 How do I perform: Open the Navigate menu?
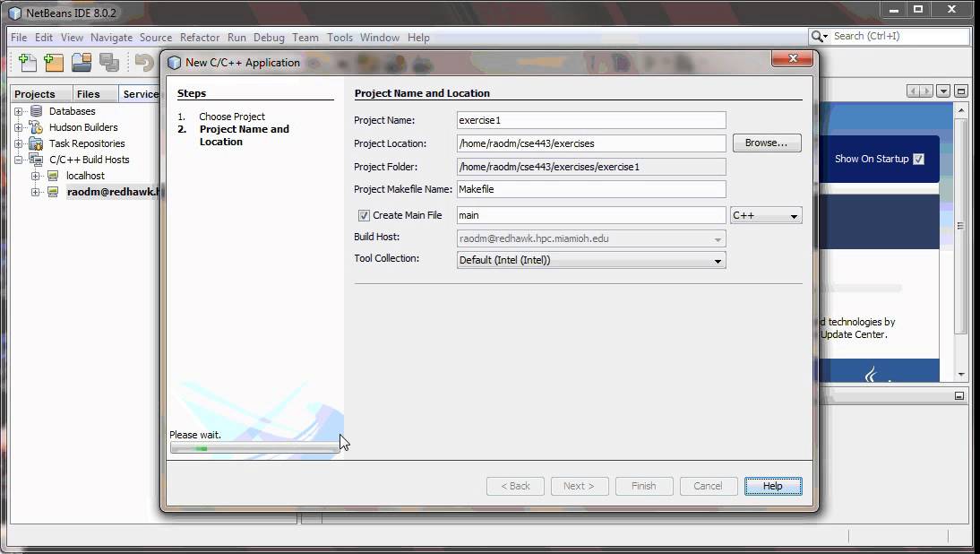111,38
